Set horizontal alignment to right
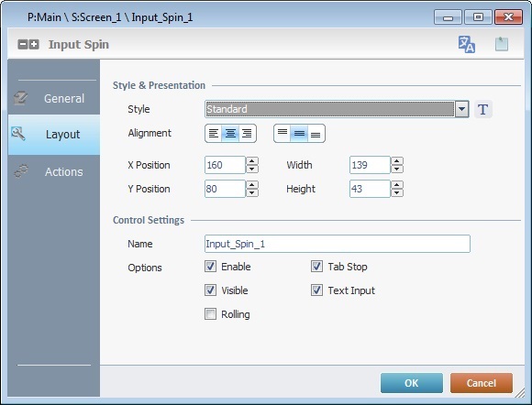 (247, 133)
